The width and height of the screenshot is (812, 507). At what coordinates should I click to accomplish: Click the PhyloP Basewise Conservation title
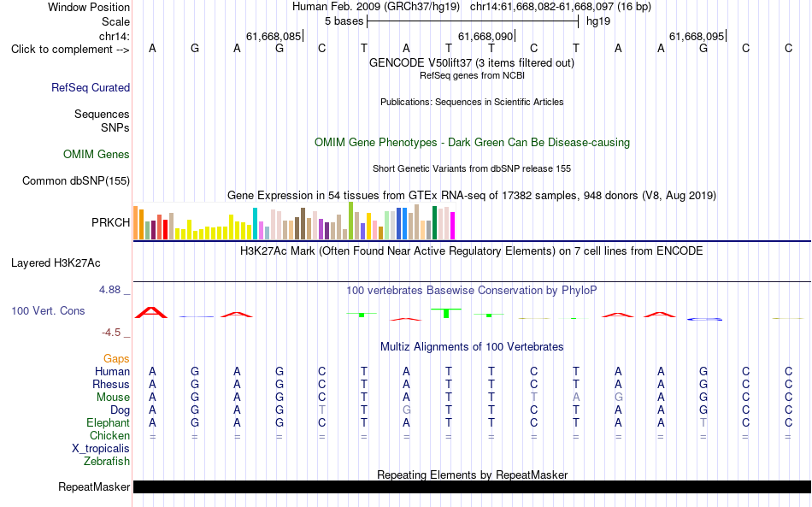tap(472, 291)
